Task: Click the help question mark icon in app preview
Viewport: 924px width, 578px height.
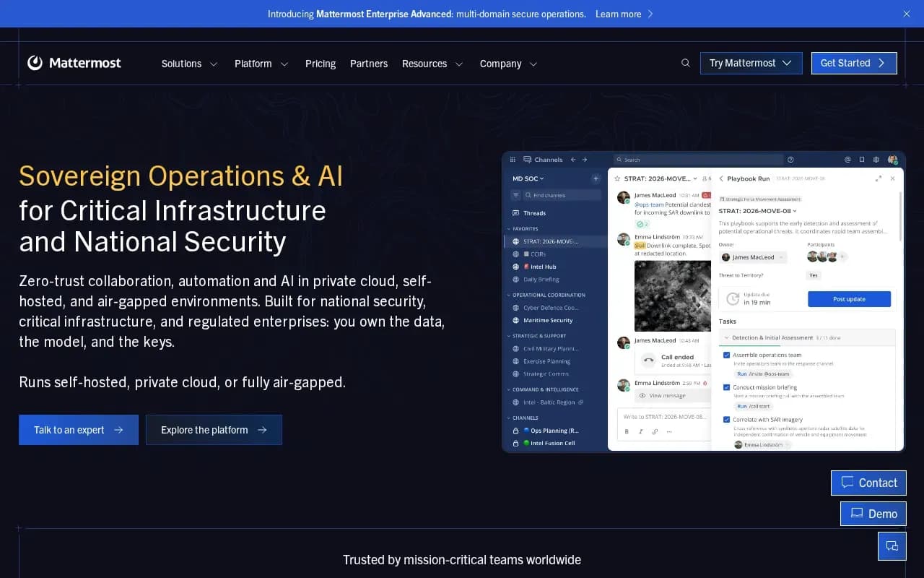Action: [x=790, y=160]
